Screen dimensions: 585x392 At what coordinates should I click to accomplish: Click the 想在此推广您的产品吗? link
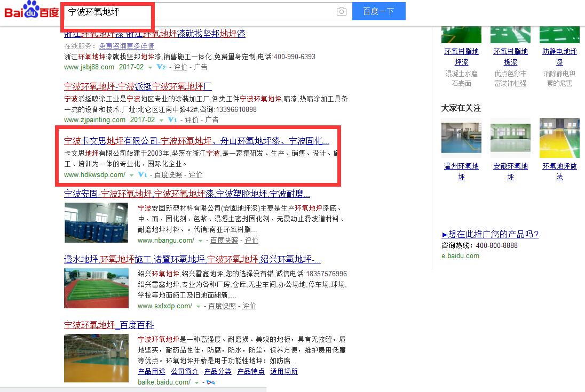tap(490, 234)
